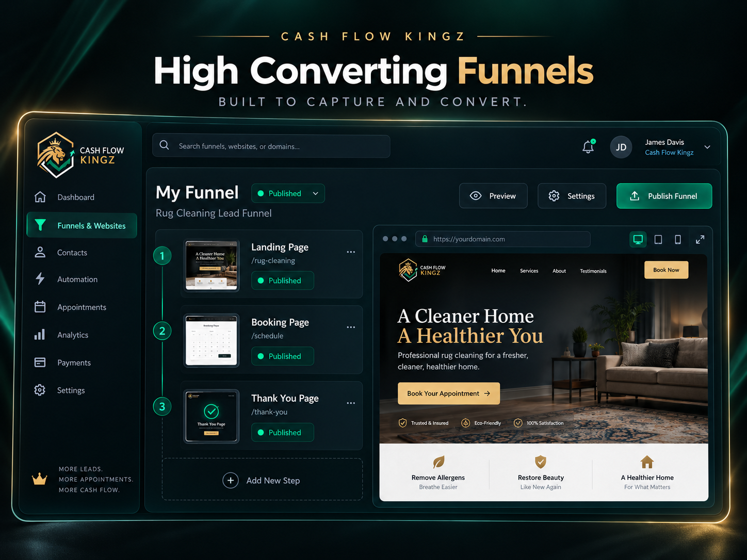Click the /thank-you path text
747x560 pixels.
click(269, 412)
